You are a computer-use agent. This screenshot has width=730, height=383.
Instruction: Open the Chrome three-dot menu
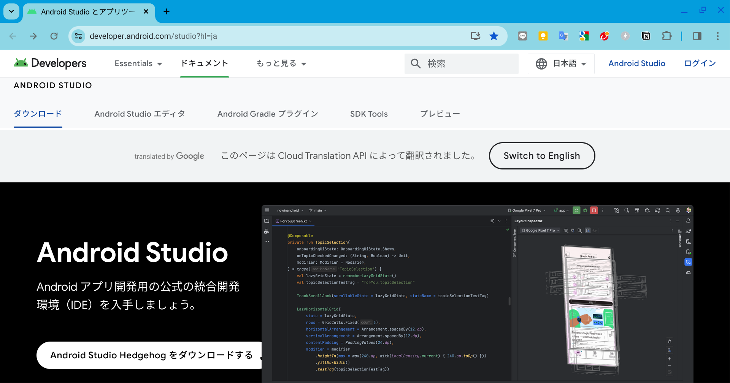(717, 36)
